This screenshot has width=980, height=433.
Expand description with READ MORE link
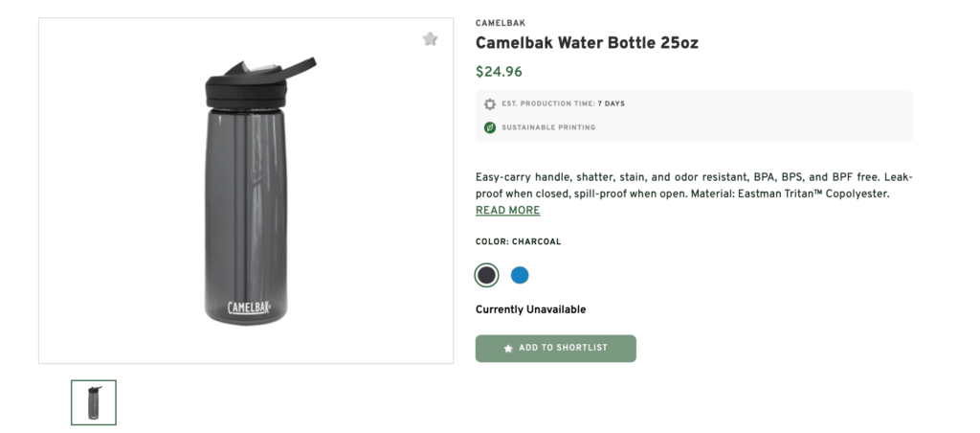click(507, 211)
